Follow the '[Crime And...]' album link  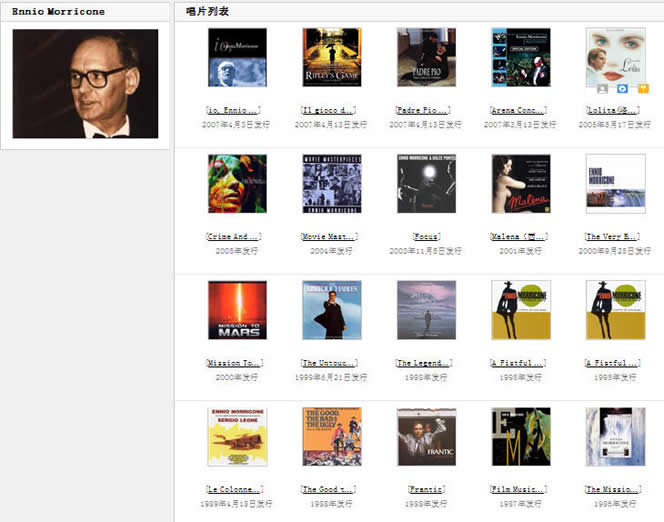[x=234, y=237]
